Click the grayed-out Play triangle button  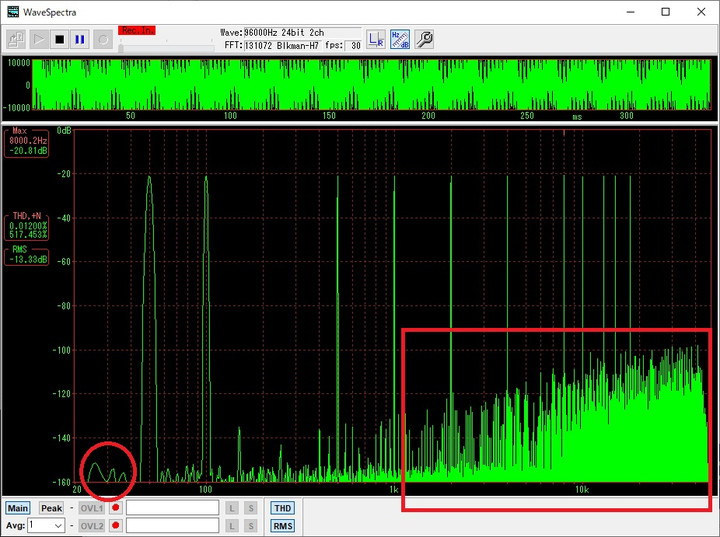point(39,40)
